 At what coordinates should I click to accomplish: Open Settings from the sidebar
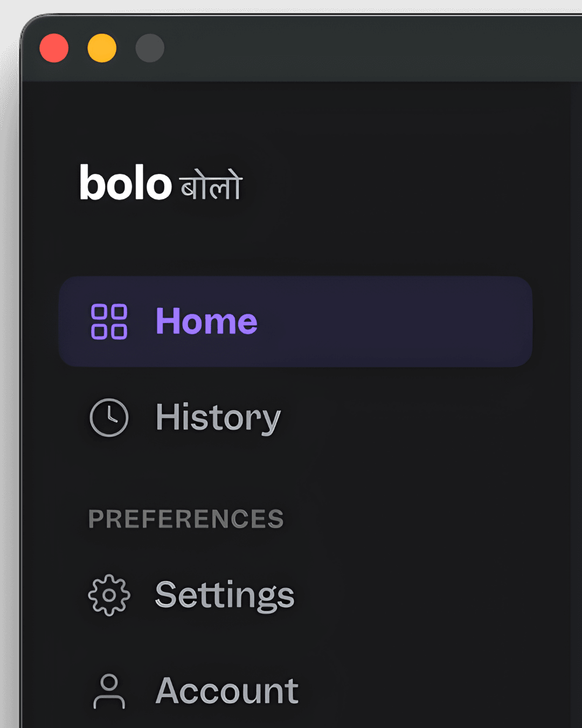224,595
